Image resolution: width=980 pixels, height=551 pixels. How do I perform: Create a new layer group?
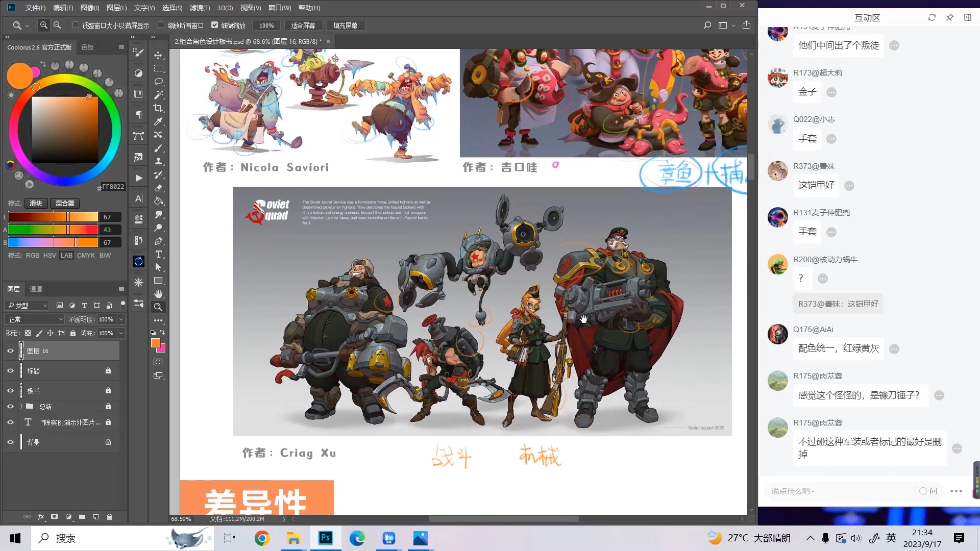(x=82, y=517)
